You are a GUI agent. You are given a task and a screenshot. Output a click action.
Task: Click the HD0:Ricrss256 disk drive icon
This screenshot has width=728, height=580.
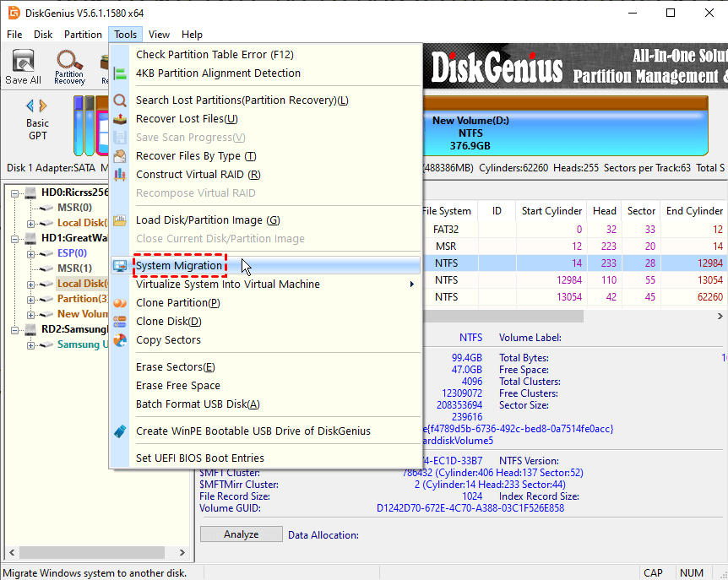30,192
